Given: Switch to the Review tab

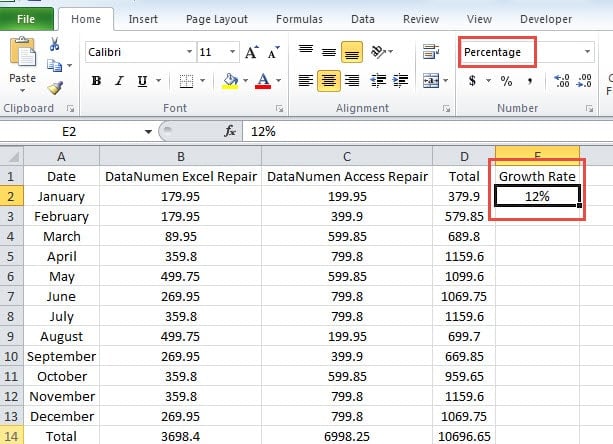Looking at the screenshot, I should [x=421, y=19].
